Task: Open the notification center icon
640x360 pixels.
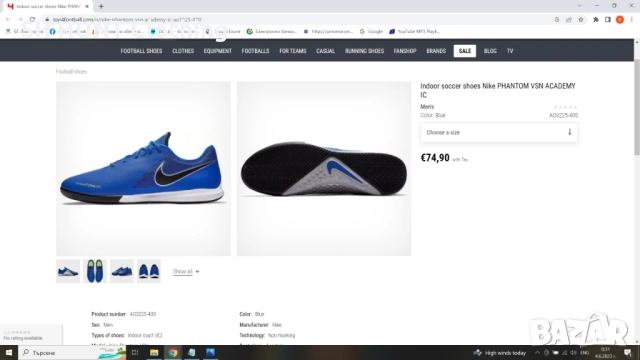Action: [x=628, y=353]
